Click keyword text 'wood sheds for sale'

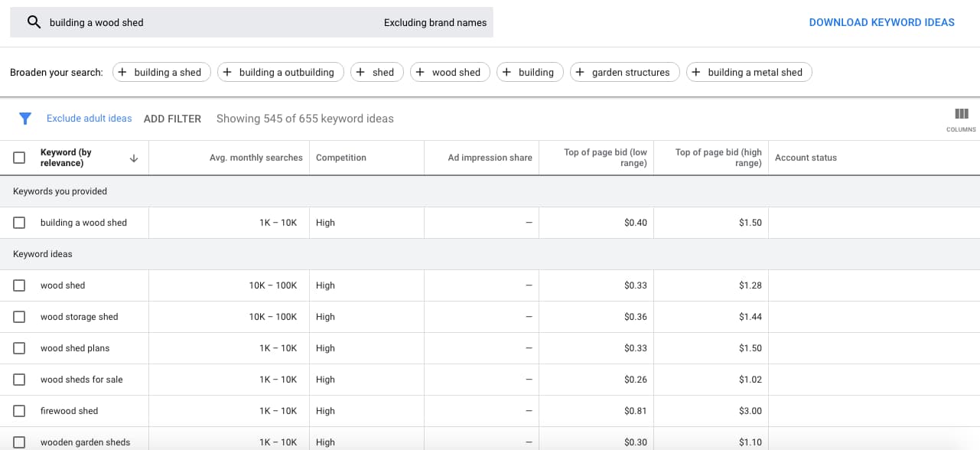point(82,380)
